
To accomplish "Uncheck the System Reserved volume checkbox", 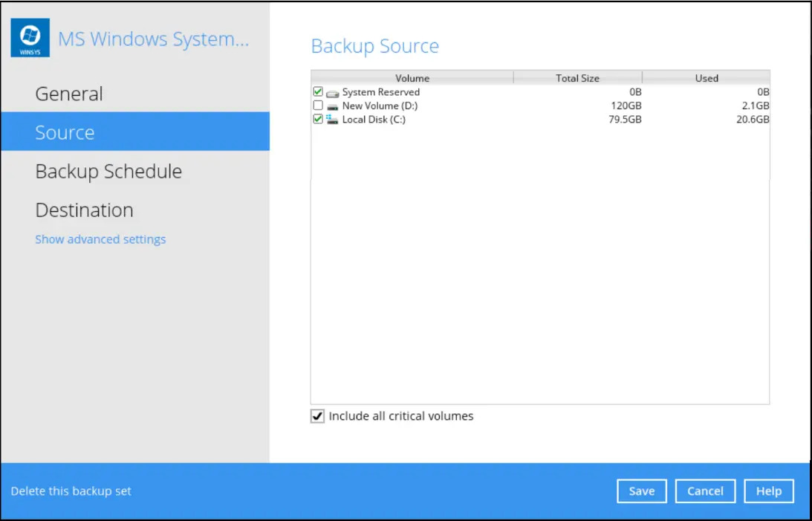I will pos(318,92).
